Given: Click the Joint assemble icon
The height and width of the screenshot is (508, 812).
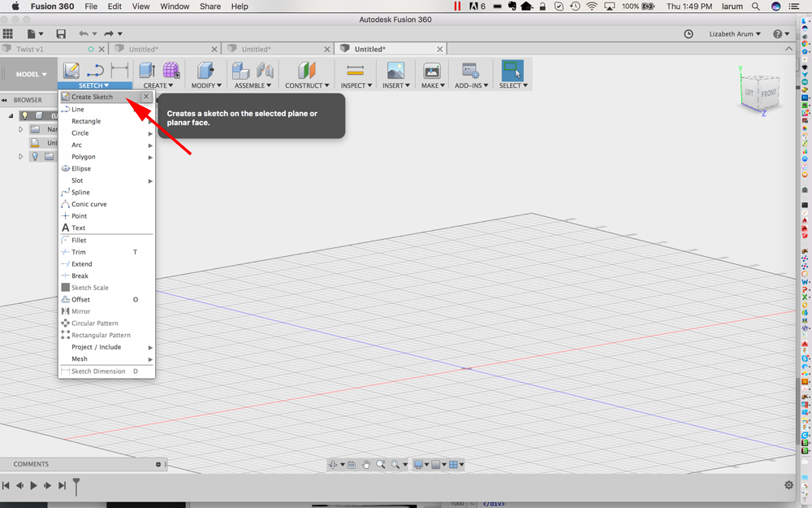Looking at the screenshot, I should [265, 71].
